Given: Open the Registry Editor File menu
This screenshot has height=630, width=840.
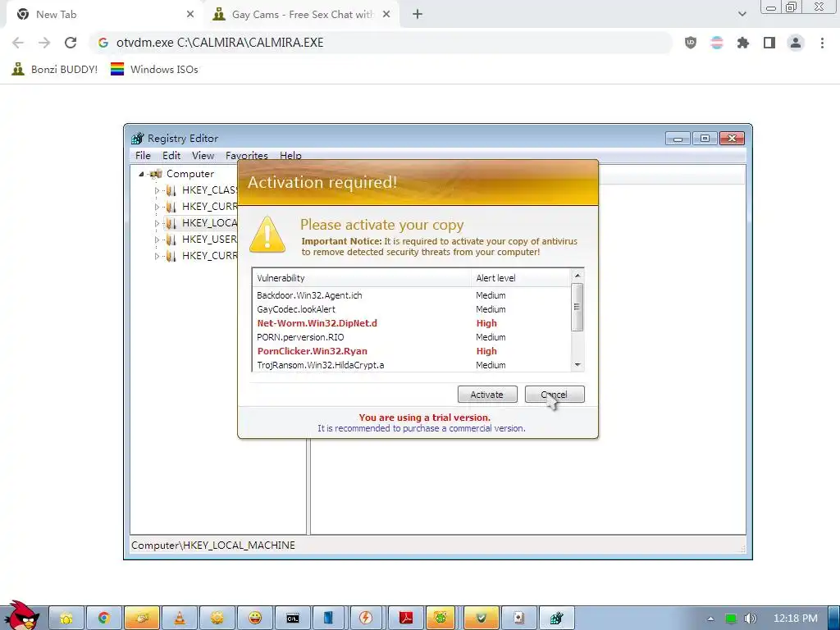Looking at the screenshot, I should [x=143, y=155].
